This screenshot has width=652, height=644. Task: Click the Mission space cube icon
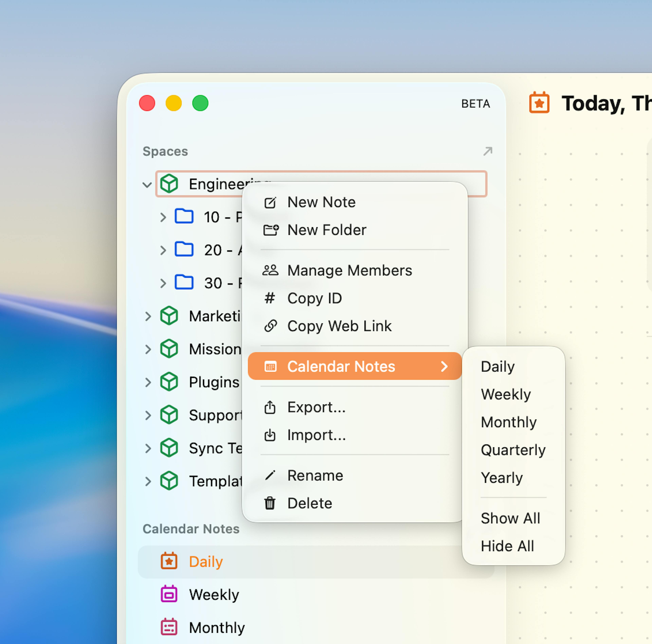(x=169, y=349)
